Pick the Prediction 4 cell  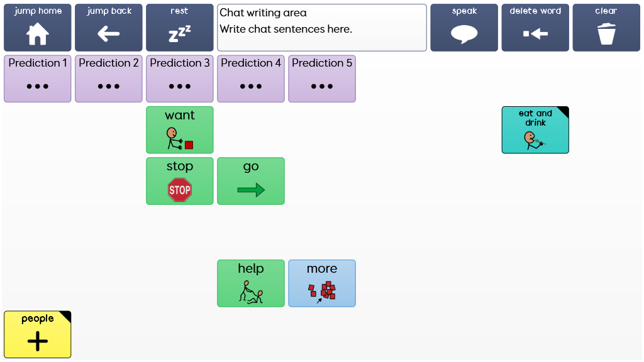pos(250,79)
